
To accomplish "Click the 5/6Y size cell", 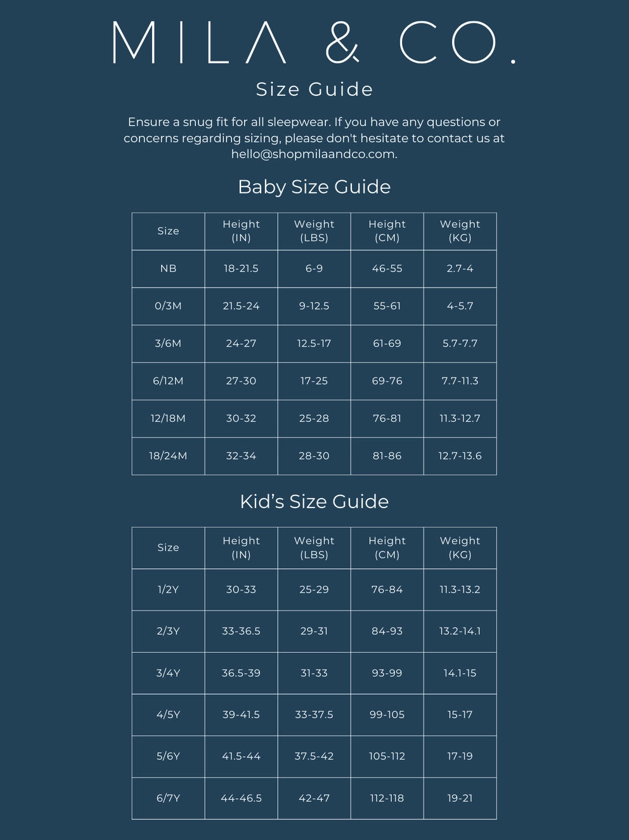I will click(x=168, y=756).
